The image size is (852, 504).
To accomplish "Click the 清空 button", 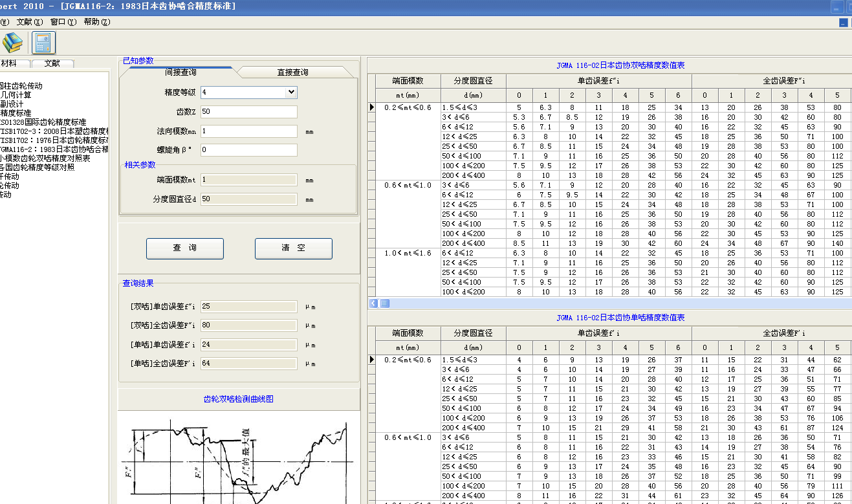I will click(x=294, y=248).
